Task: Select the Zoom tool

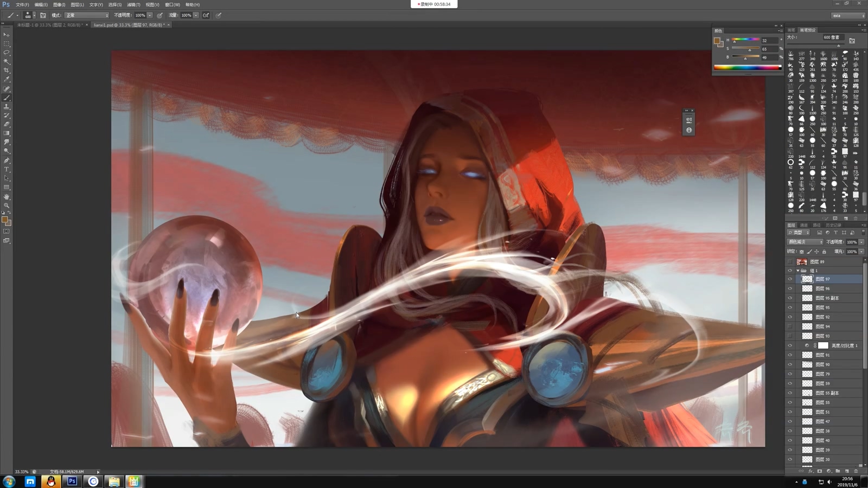Action: (x=7, y=206)
